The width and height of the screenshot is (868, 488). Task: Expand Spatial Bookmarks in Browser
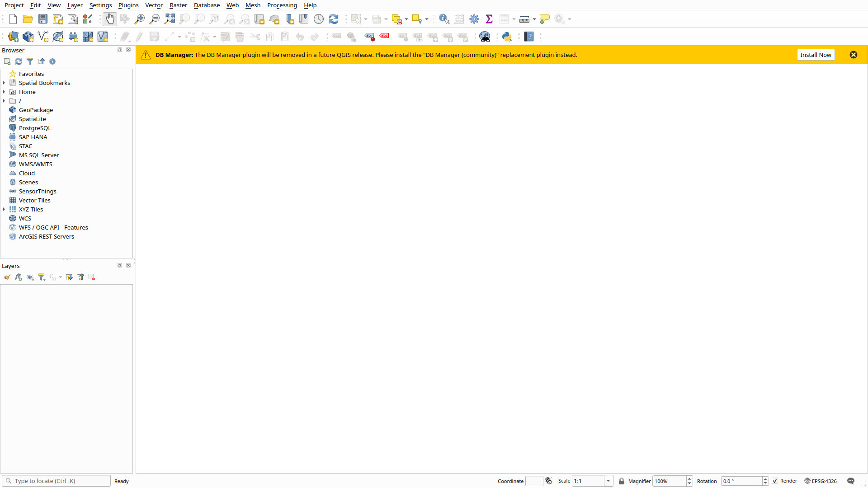coord(4,83)
